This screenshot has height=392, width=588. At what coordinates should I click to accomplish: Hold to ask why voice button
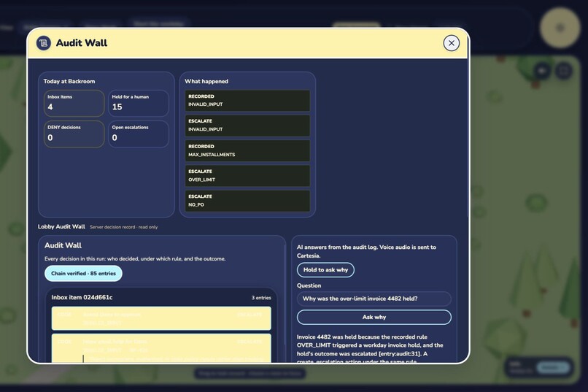(325, 269)
